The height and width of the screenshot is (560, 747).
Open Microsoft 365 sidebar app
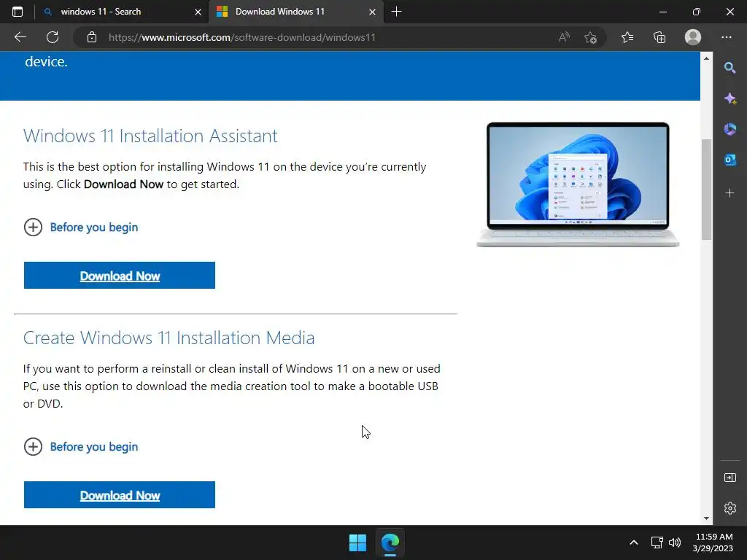tap(729, 129)
